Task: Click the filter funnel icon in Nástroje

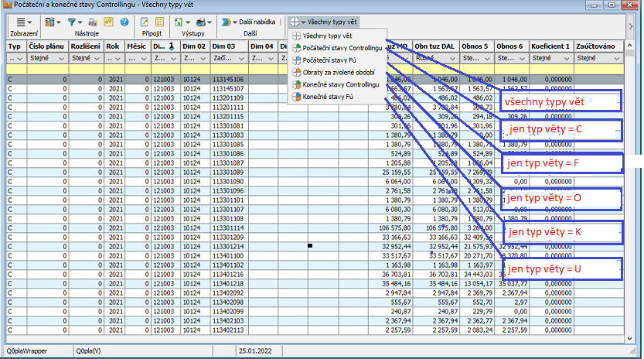Action: point(73,22)
